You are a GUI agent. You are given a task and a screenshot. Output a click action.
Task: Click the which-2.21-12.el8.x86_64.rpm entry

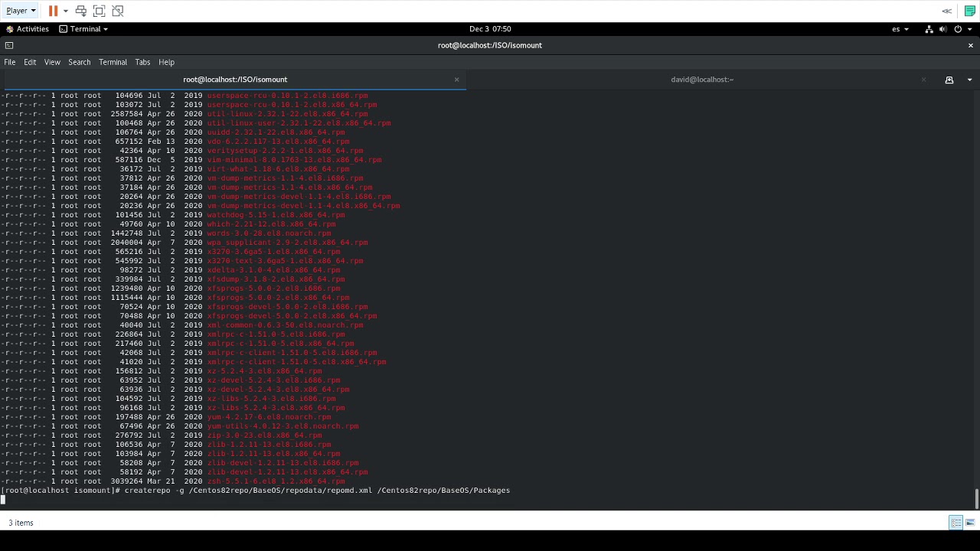click(271, 224)
